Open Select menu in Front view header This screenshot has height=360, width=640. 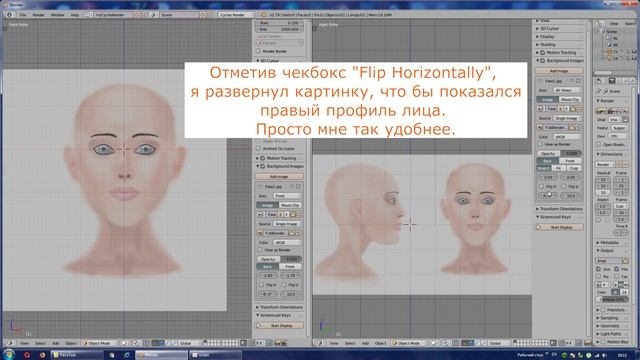click(x=40, y=343)
